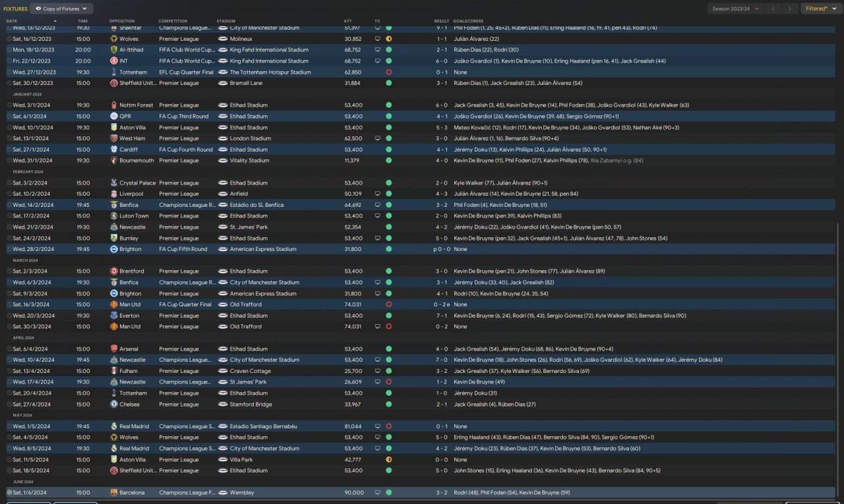Click the Cardiff club badge

point(114,150)
